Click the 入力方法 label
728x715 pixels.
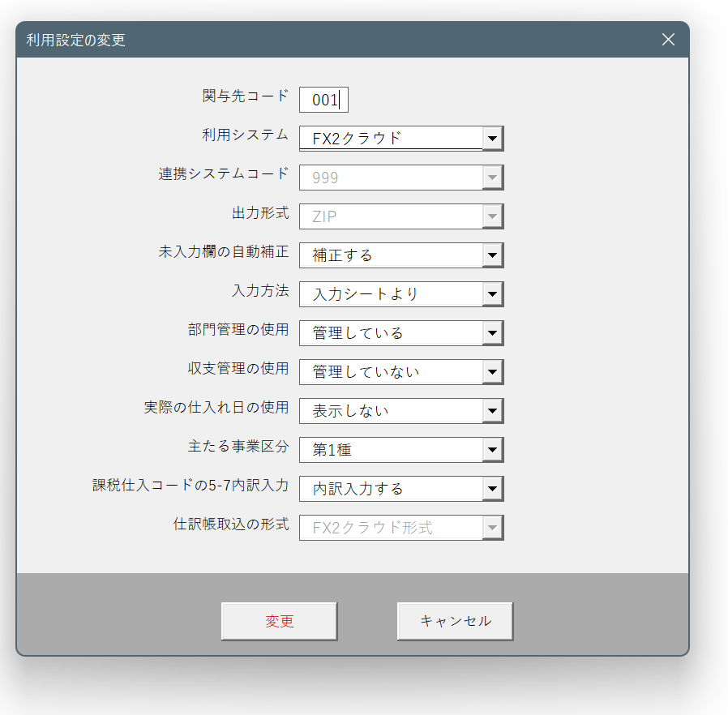click(260, 291)
